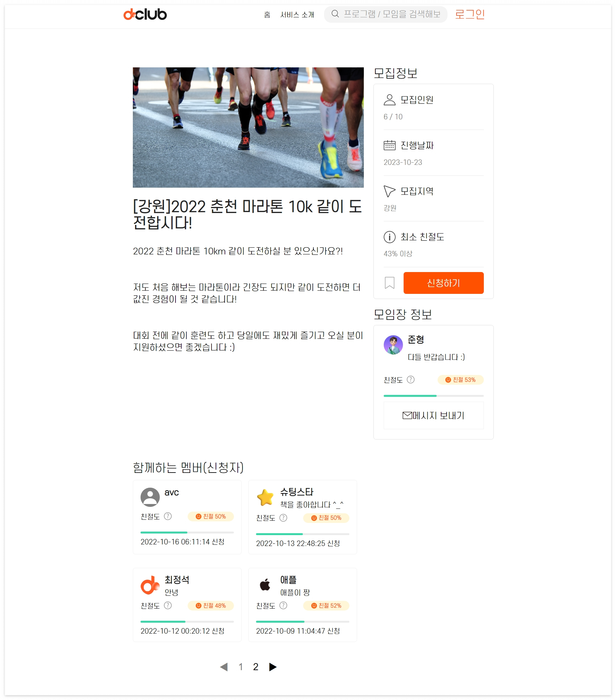Click 애플's apple profile icon
The height and width of the screenshot is (700, 616).
[265, 585]
